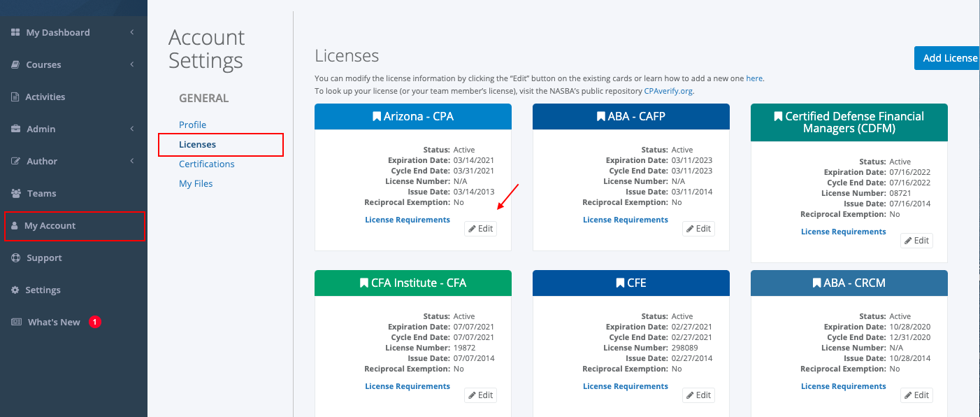
Task: Click the Support lifebuoy icon
Action: (15, 257)
